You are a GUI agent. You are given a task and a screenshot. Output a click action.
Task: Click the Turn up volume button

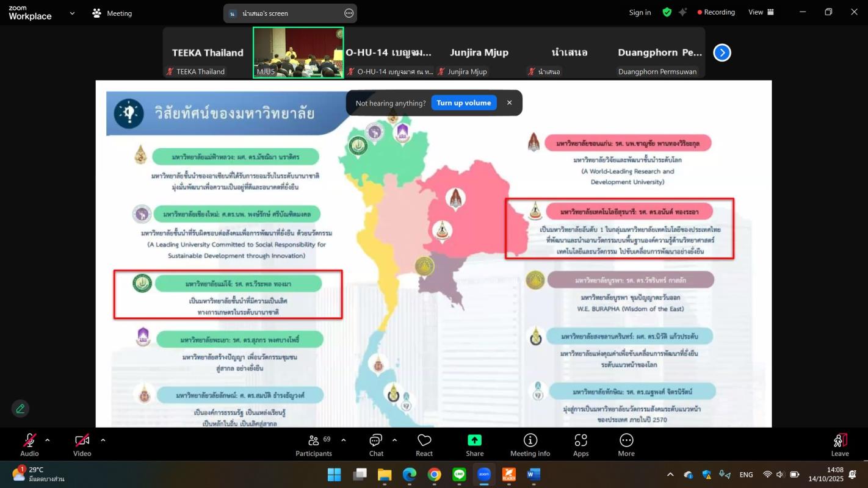coord(463,103)
